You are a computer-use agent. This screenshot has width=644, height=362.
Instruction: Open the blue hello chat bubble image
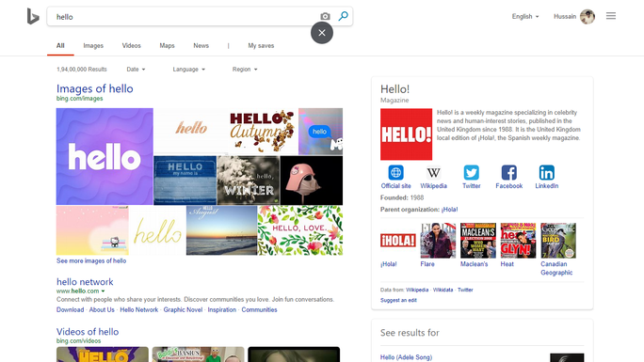[x=320, y=132]
